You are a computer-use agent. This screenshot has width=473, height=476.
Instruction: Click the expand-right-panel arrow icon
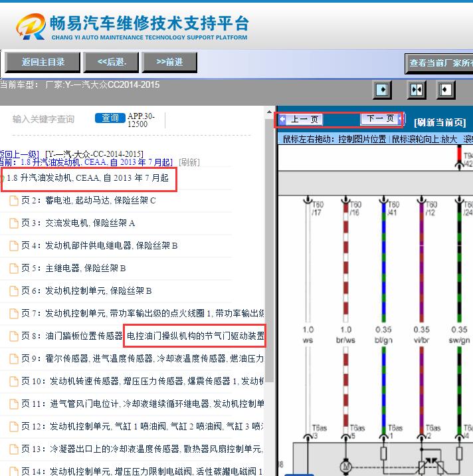pos(446,90)
